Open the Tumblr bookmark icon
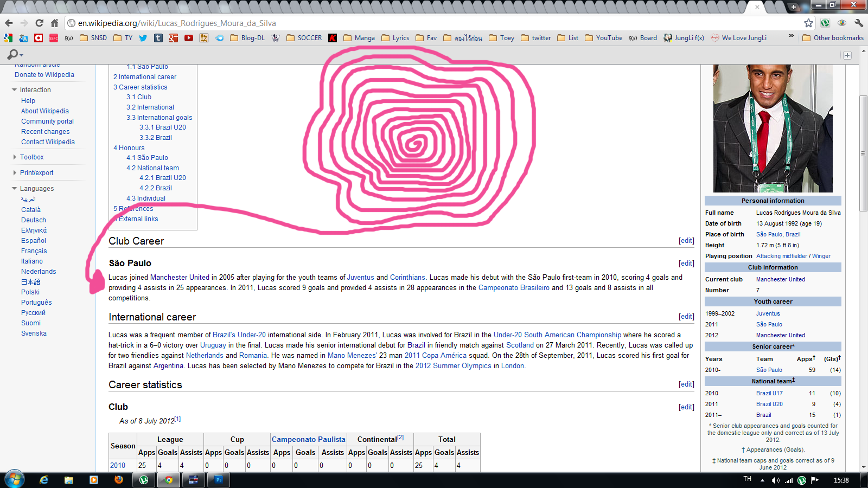This screenshot has width=868, height=488. coord(158,38)
